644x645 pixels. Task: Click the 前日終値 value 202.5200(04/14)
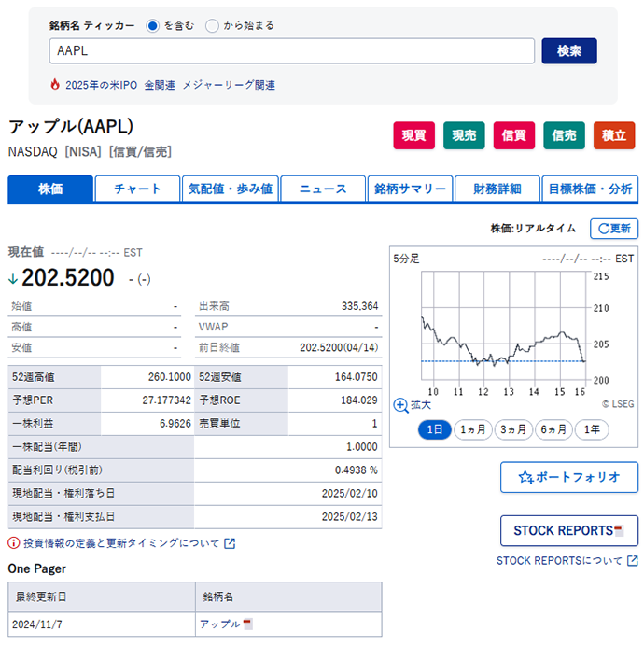point(339,347)
